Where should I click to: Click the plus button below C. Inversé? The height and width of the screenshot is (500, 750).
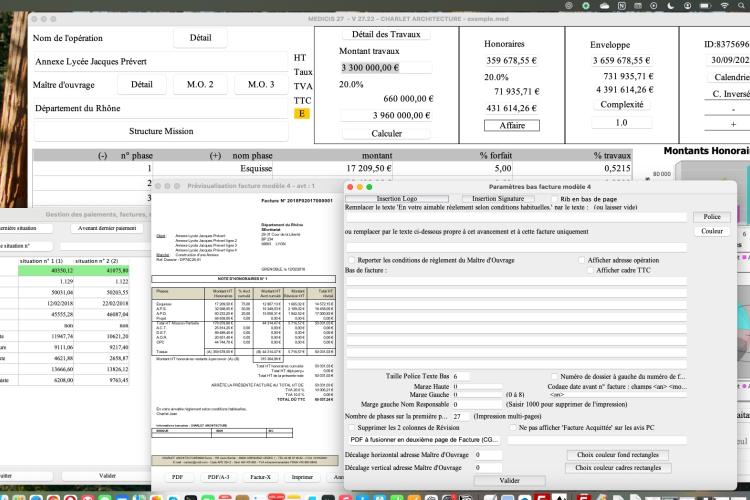pos(733,124)
